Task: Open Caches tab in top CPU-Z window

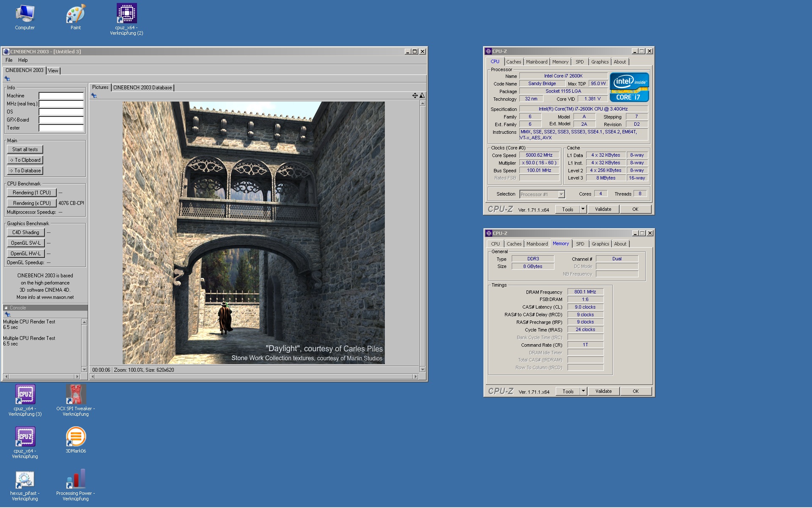Action: [x=513, y=62]
